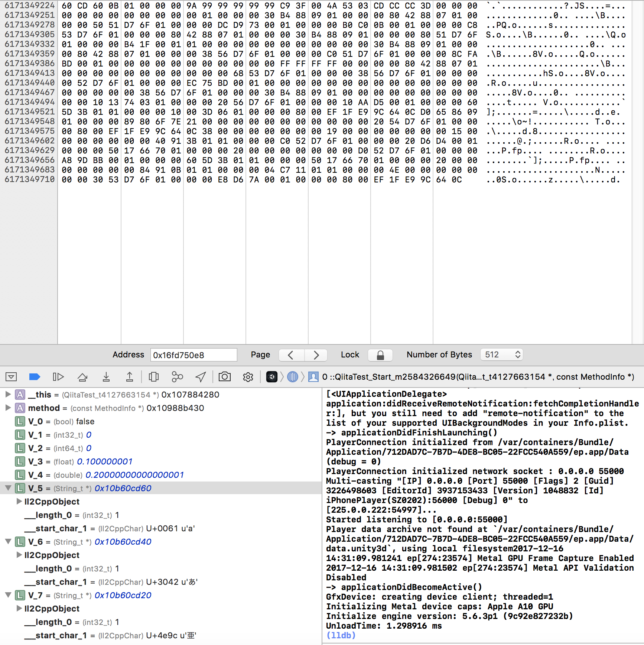The width and height of the screenshot is (644, 645).
Task: Click the (lldb) console prompt
Action: [341, 635]
